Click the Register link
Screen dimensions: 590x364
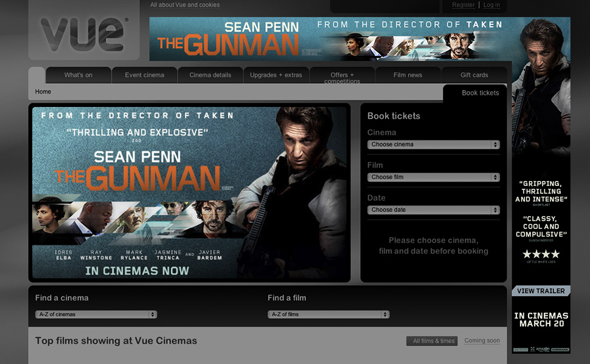tap(463, 5)
